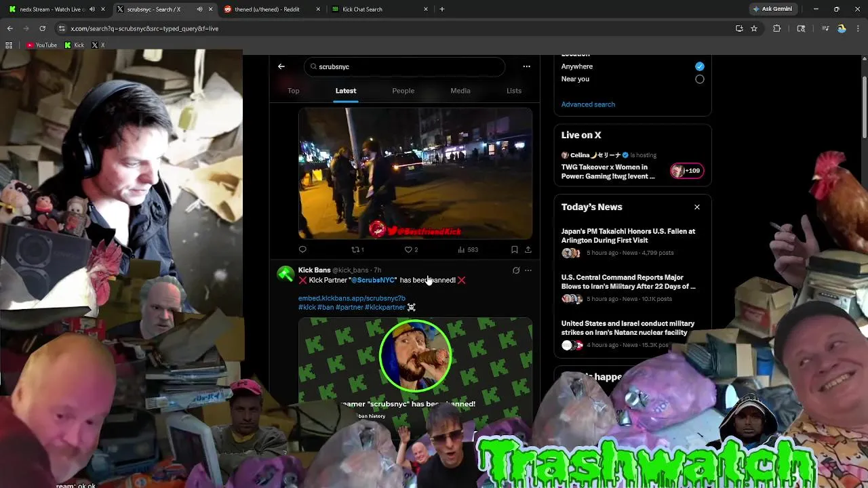This screenshot has width=868, height=488.
Task: Reload the page in browser toolbar
Action: click(x=42, y=28)
